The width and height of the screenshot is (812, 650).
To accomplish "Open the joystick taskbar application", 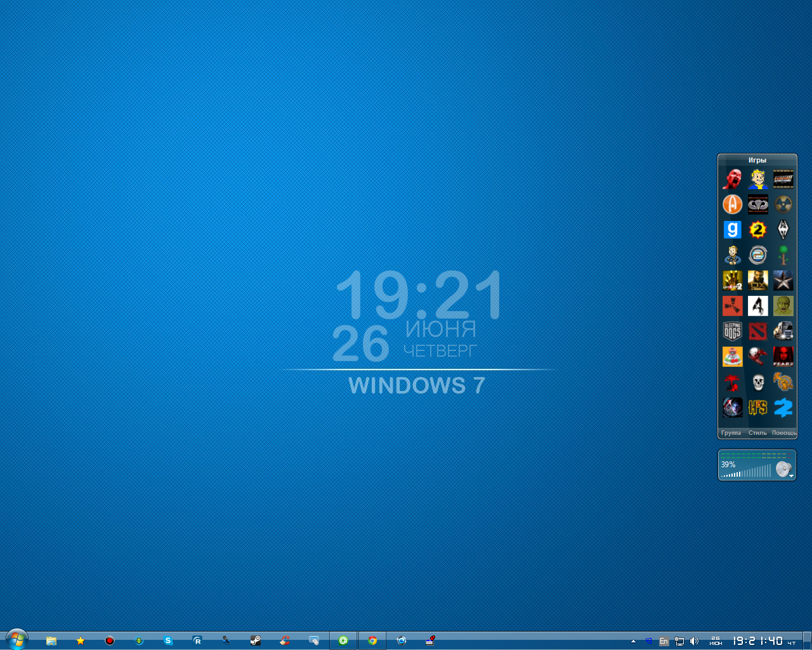I will point(431,641).
